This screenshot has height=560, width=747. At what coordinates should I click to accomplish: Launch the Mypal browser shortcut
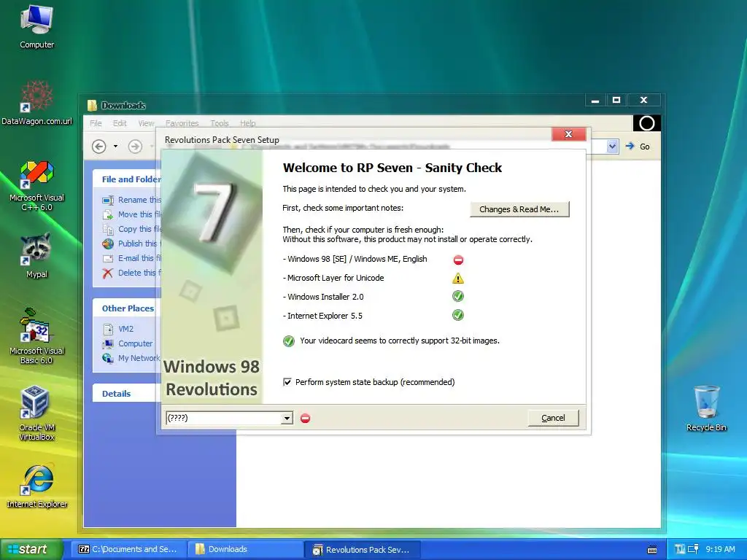click(36, 256)
